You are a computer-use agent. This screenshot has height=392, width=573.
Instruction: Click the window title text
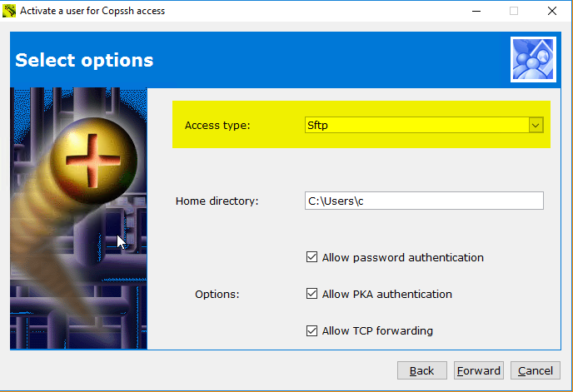pos(92,11)
